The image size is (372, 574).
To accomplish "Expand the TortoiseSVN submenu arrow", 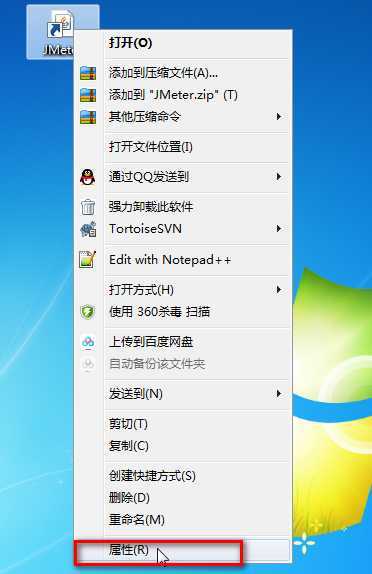I will (x=279, y=229).
